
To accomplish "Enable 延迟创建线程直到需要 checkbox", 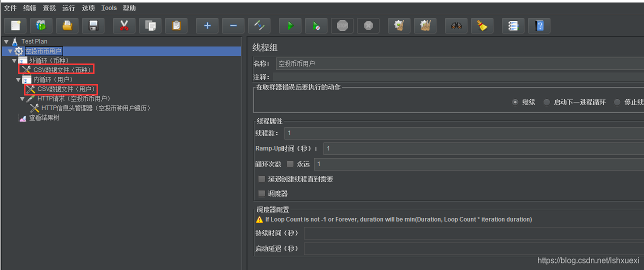I will pos(261,179).
